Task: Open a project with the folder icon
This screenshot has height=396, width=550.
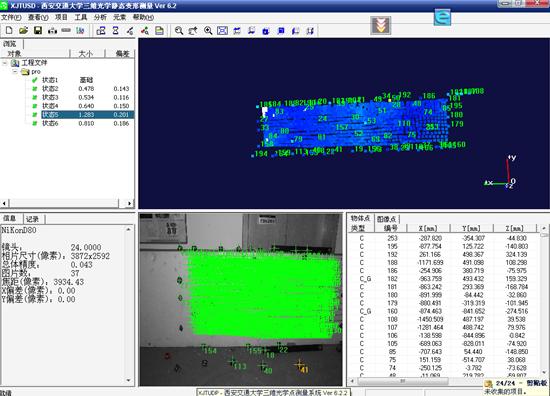Action: 24,31
